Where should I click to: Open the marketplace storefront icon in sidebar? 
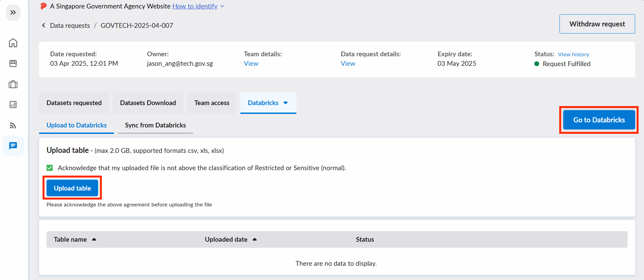[13, 63]
